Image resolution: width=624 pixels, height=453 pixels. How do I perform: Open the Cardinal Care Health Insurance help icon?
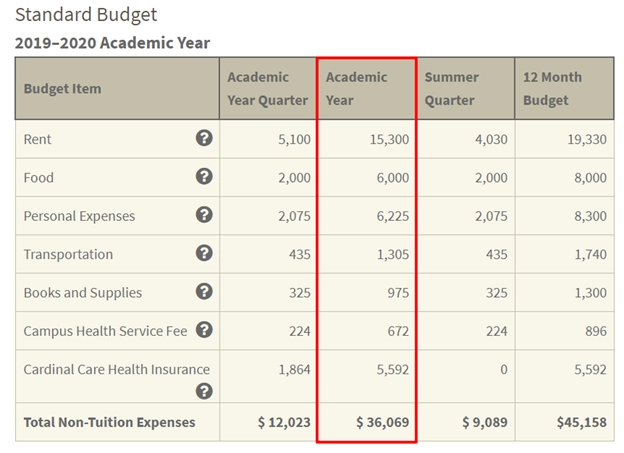pos(204,391)
